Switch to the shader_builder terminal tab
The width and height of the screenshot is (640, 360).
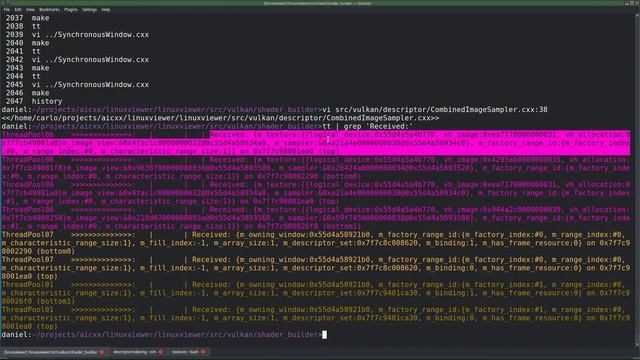tap(51, 352)
